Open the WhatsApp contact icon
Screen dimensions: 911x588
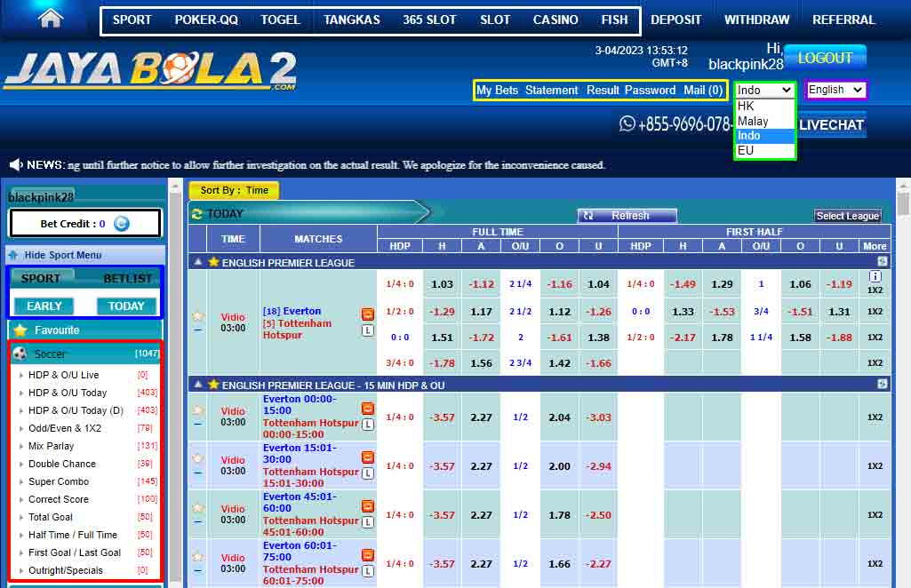pos(627,123)
